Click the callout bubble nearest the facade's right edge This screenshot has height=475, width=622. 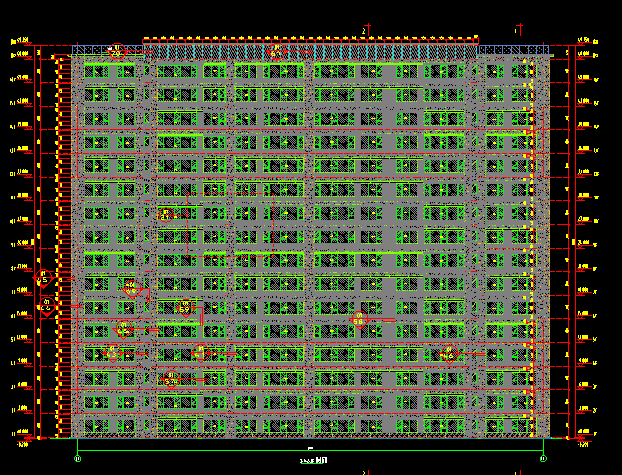[448, 353]
